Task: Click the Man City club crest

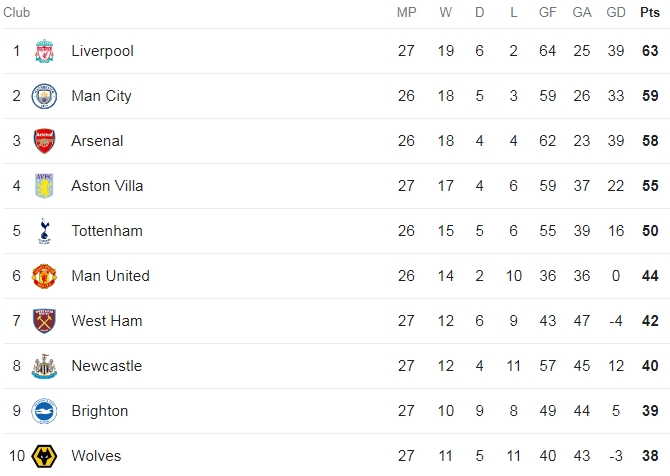Action: (44, 96)
